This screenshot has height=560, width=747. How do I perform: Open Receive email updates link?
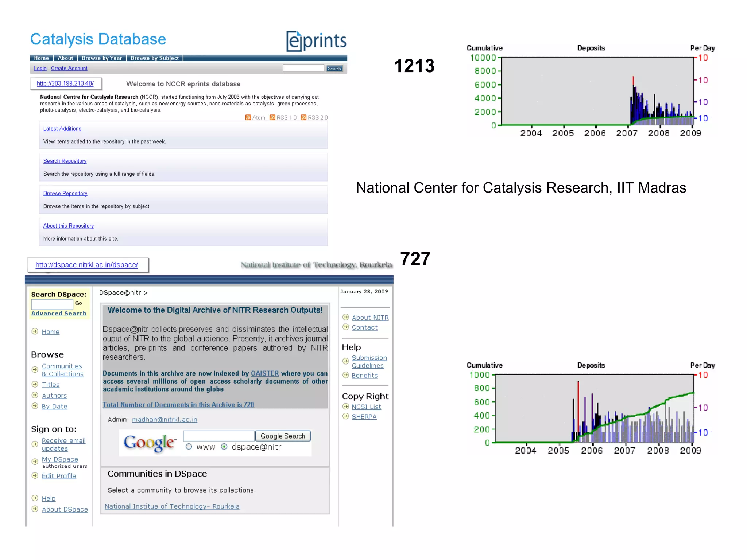click(63, 444)
